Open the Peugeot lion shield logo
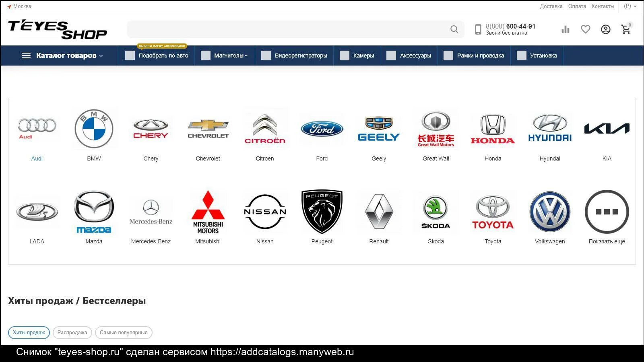 322,212
